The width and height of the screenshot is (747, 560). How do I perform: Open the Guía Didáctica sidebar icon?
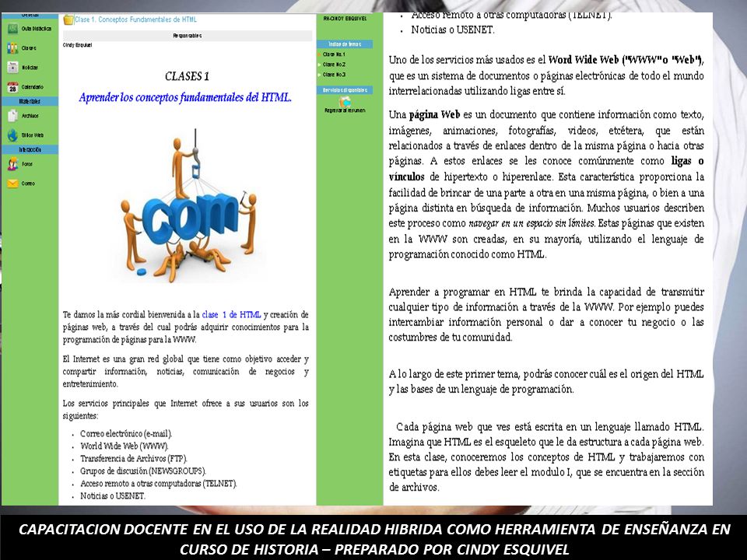coord(13,29)
